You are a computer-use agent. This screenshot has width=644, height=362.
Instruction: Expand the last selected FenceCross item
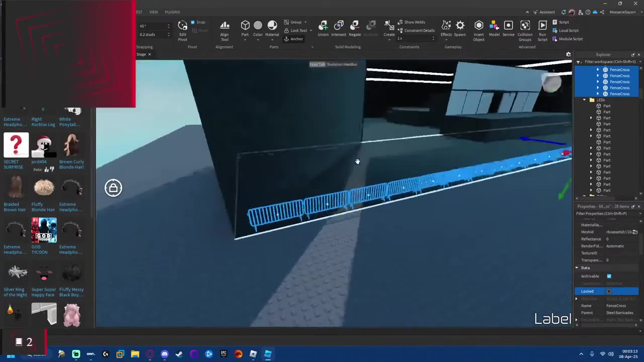[x=598, y=94]
